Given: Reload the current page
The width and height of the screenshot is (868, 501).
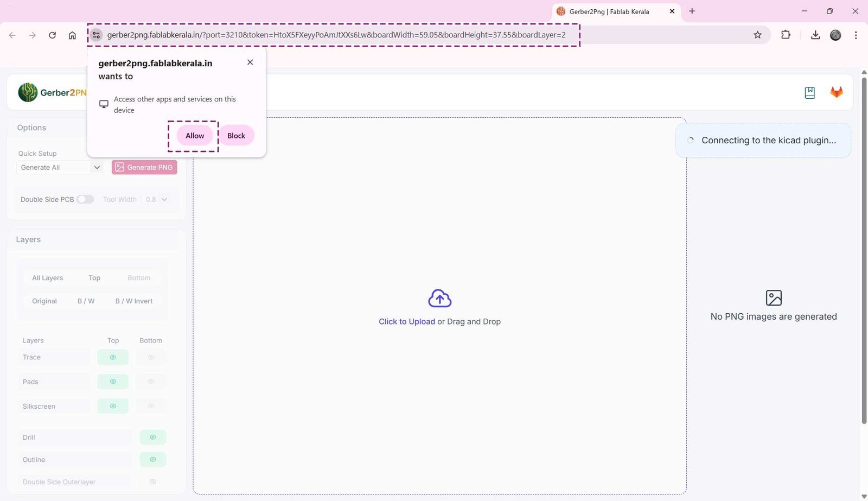Looking at the screenshot, I should pyautogui.click(x=52, y=35).
